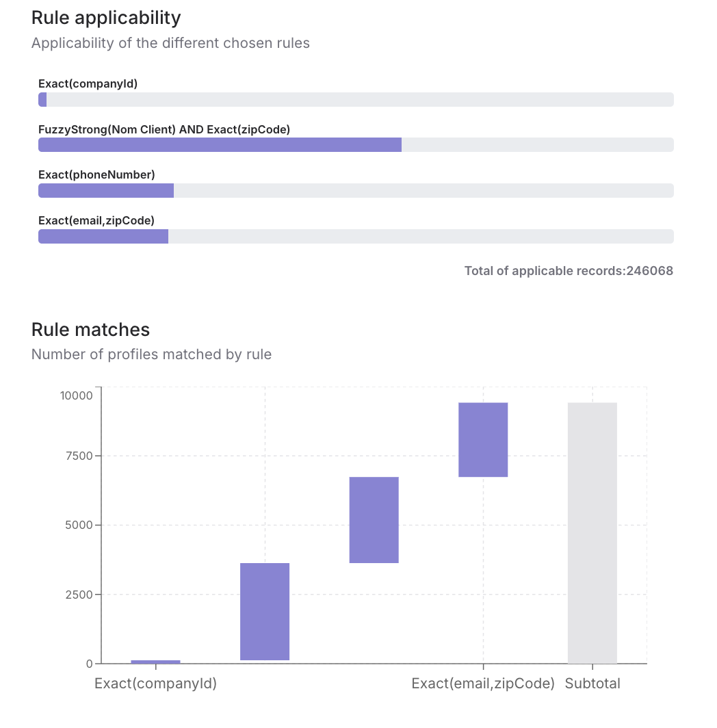This screenshot has height=728, width=717.
Task: Click 'Number of profiles matched by rule' subtitle
Action: tap(151, 354)
